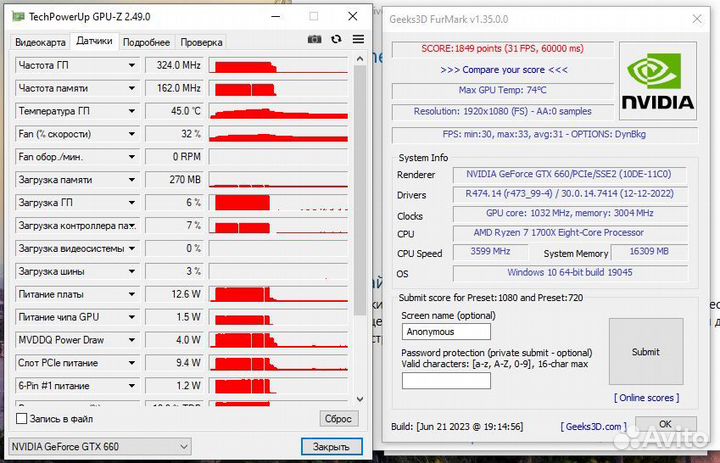Click the Сброс button

point(338,418)
